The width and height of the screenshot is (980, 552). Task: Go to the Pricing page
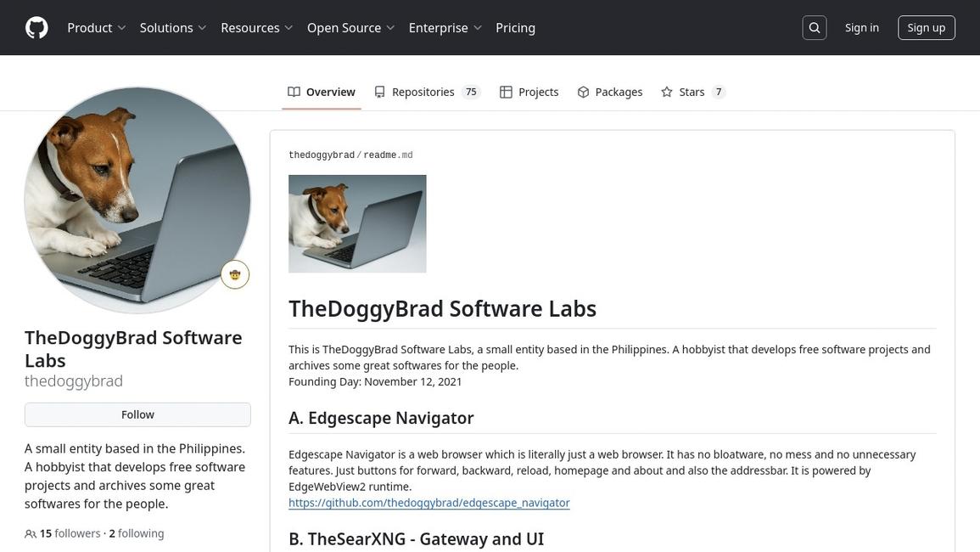point(515,27)
